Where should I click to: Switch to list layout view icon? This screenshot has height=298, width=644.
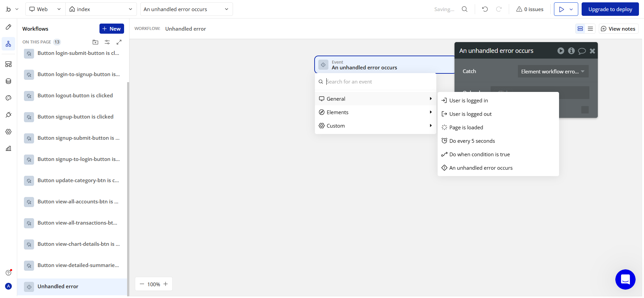(x=590, y=29)
